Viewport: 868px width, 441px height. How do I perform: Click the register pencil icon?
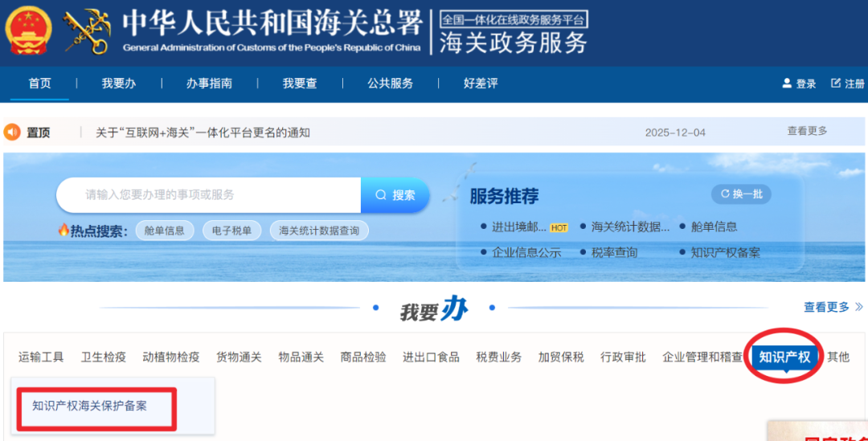click(835, 84)
